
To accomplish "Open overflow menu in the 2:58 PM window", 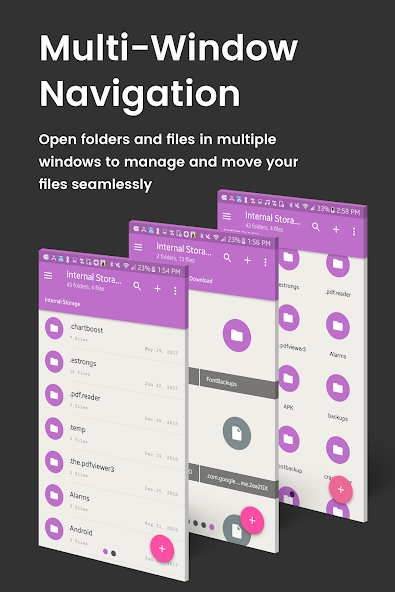I will click(354, 231).
